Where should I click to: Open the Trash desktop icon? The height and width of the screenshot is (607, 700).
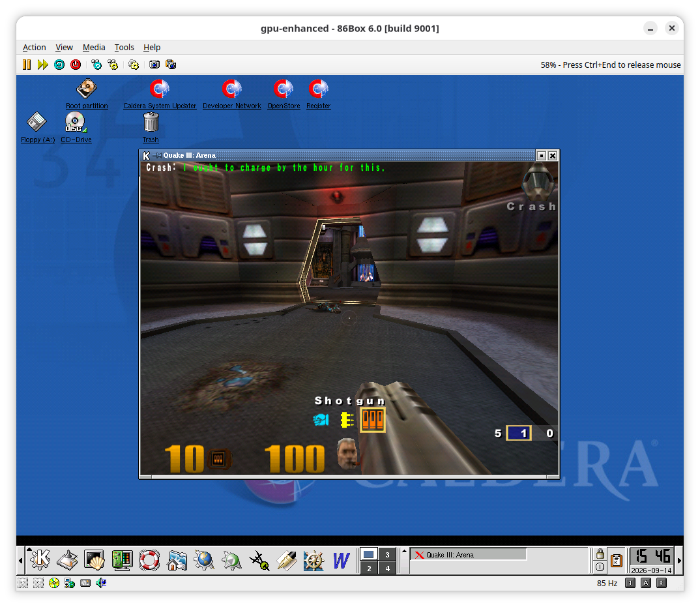click(x=151, y=128)
